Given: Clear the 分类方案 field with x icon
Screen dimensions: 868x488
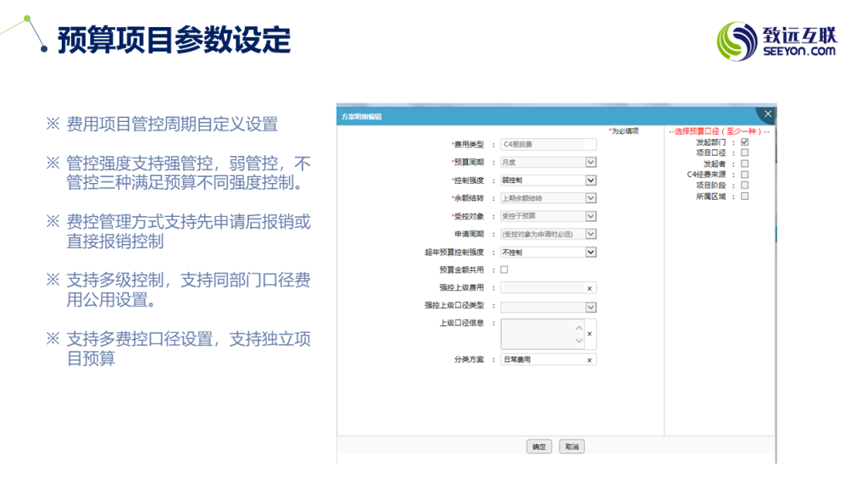Looking at the screenshot, I should [x=589, y=360].
